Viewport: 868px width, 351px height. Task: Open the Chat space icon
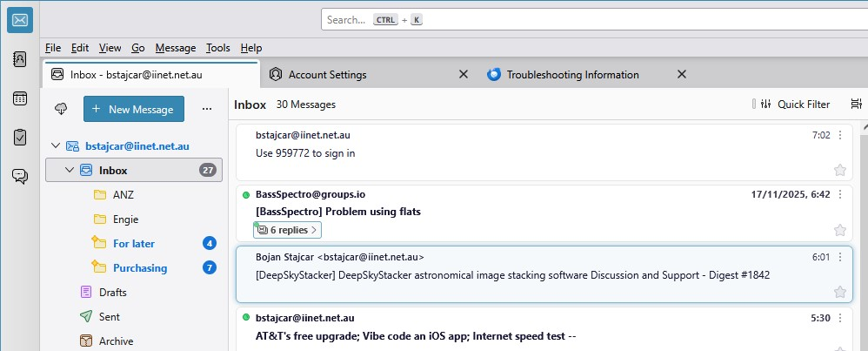19,176
